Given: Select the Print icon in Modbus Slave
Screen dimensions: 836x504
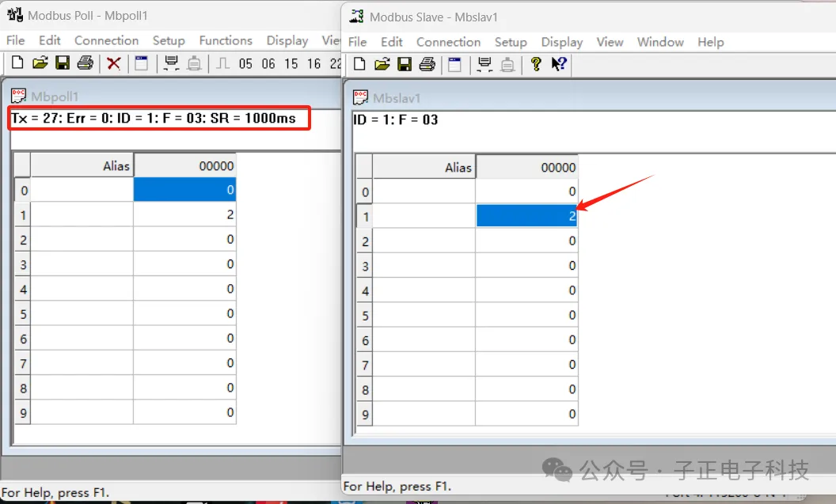Looking at the screenshot, I should click(427, 64).
